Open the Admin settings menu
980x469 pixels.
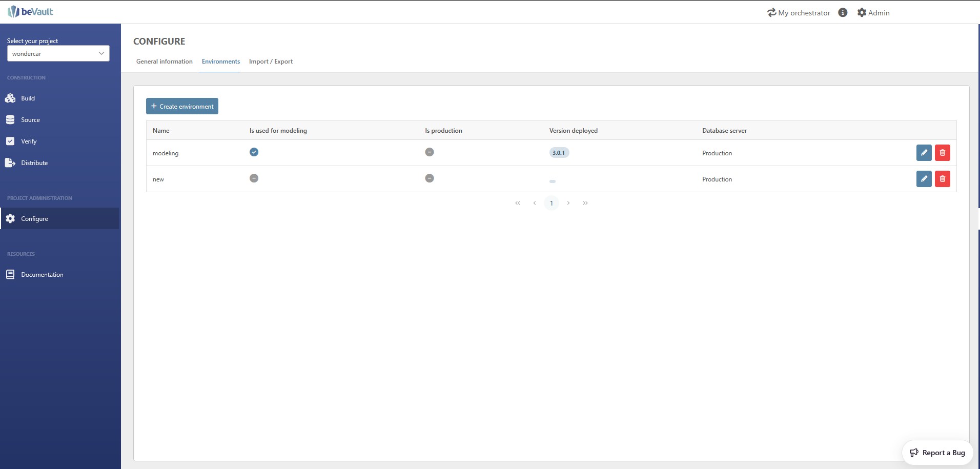[873, 13]
